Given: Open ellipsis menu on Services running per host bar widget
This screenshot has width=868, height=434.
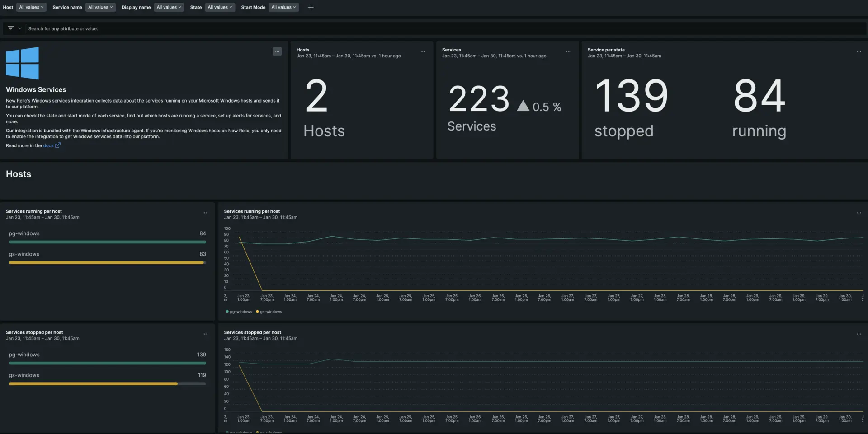Looking at the screenshot, I should [x=204, y=213].
